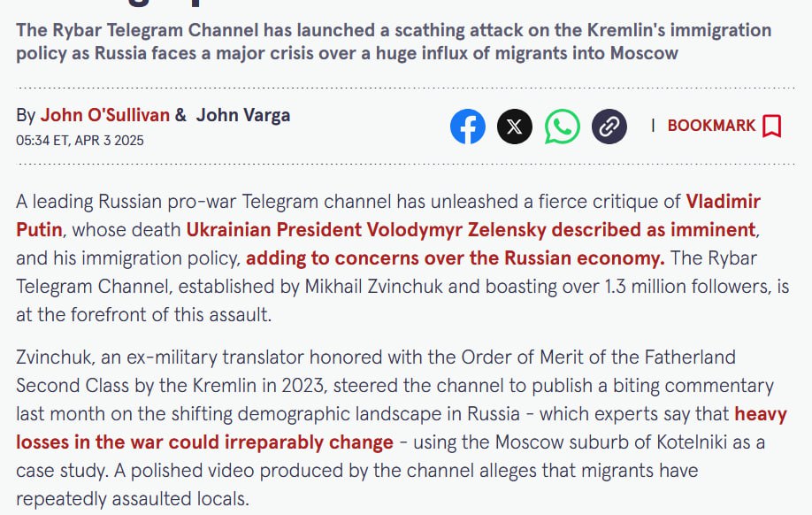Open author John Varga's profile
The height and width of the screenshot is (515, 812).
pos(242,115)
